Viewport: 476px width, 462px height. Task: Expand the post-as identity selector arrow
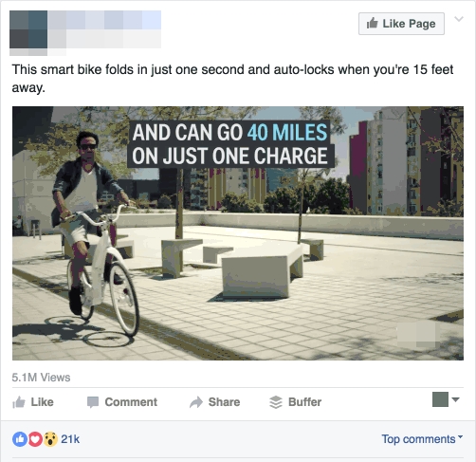[x=455, y=399]
